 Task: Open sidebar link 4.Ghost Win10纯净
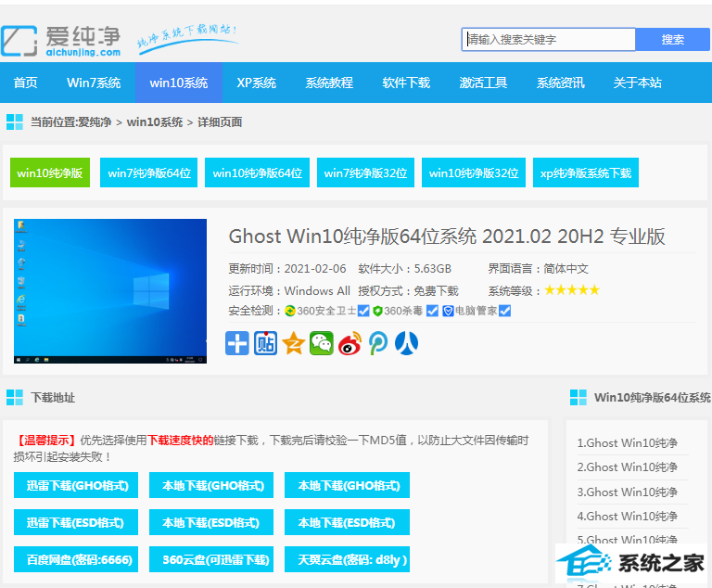tap(627, 517)
